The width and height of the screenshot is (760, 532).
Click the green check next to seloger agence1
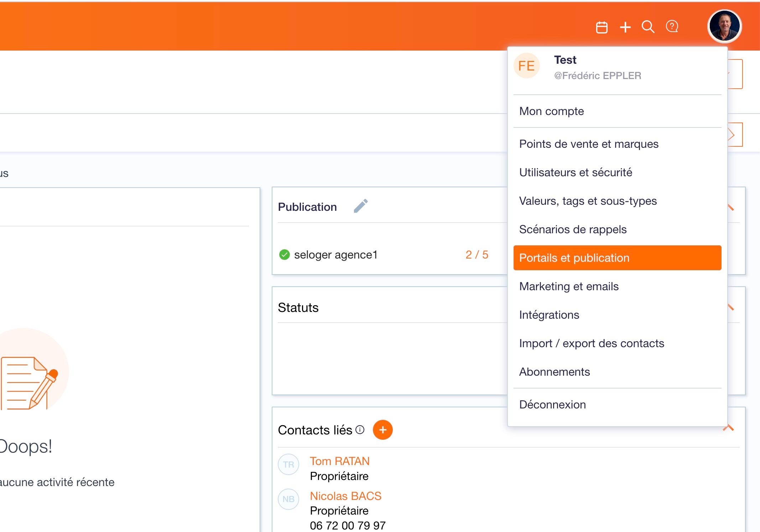(x=284, y=255)
